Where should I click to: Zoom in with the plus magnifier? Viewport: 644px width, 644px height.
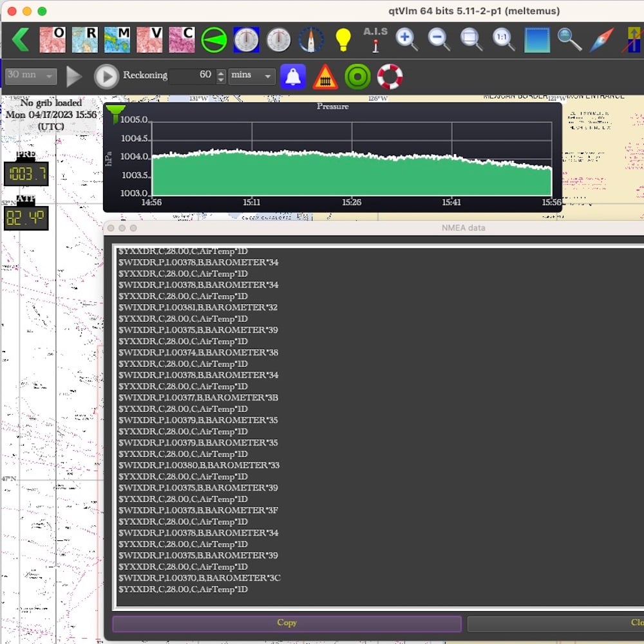point(407,40)
